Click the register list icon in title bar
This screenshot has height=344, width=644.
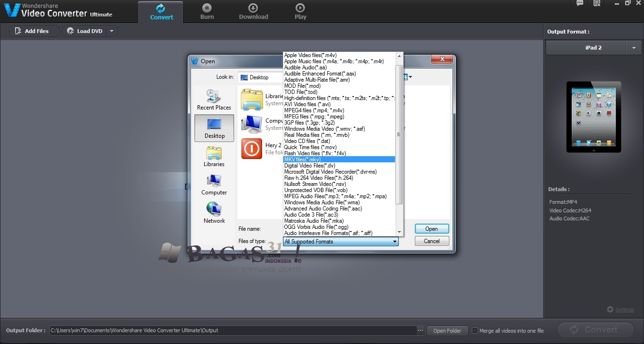pyautogui.click(x=597, y=3)
